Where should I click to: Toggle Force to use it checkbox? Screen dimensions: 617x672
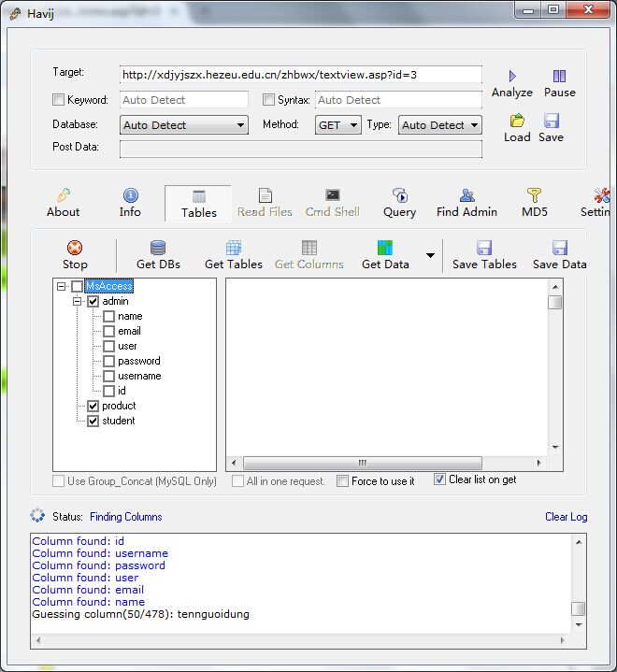point(342,480)
